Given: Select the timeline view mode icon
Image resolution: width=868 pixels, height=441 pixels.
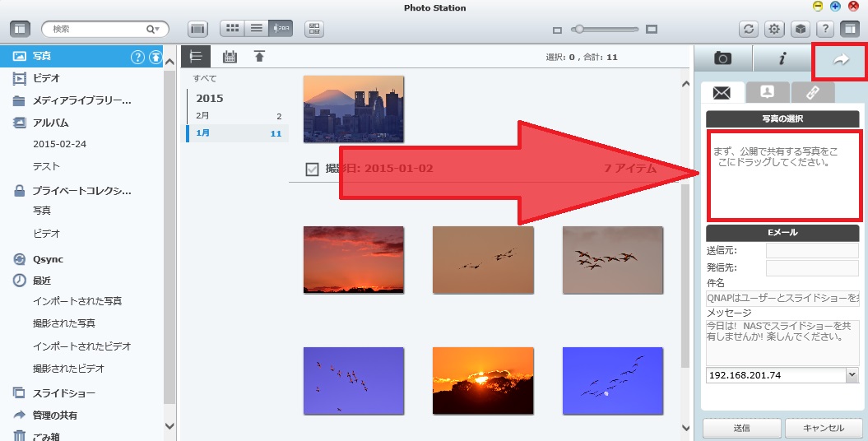Looking at the screenshot, I should pos(281,28).
